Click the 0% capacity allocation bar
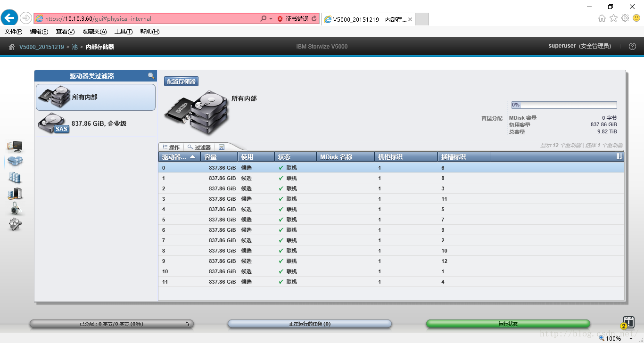This screenshot has height=343, width=644. 564,105
